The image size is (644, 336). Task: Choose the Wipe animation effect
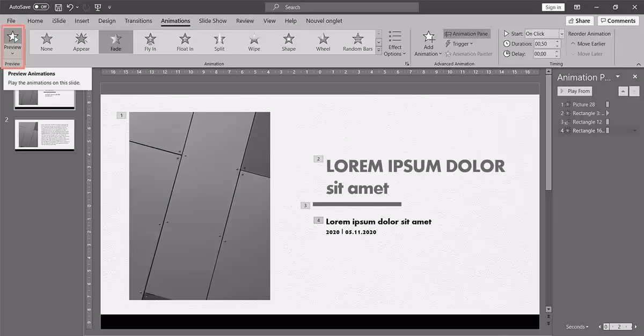(x=254, y=42)
